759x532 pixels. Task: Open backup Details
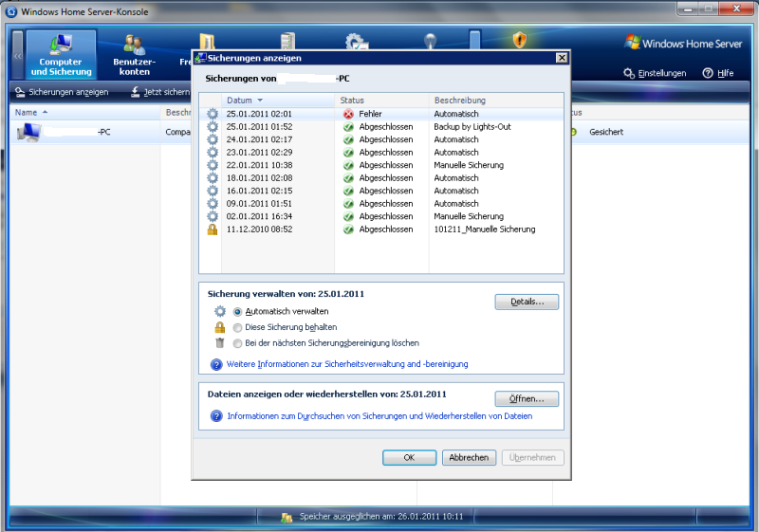point(527,302)
